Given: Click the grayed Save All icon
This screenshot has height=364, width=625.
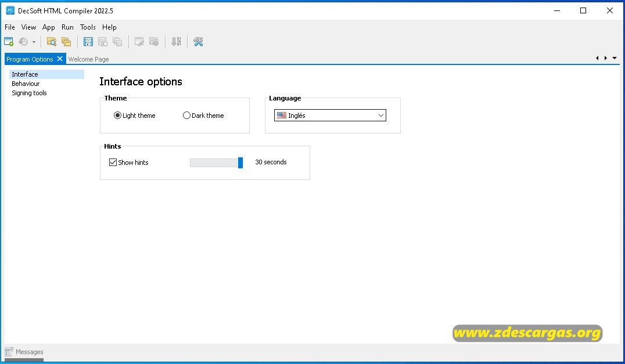Looking at the screenshot, I should tap(117, 41).
